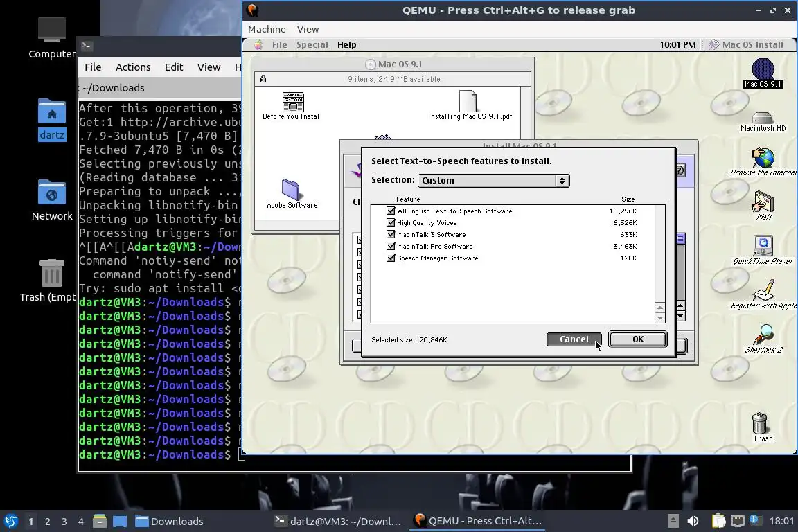Uncheck MacinTalk 3 Software

pyautogui.click(x=391, y=234)
